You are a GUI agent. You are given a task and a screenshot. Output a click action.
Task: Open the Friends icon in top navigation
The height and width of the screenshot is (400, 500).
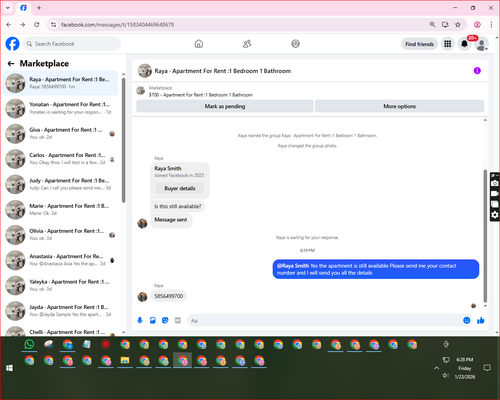247,44
